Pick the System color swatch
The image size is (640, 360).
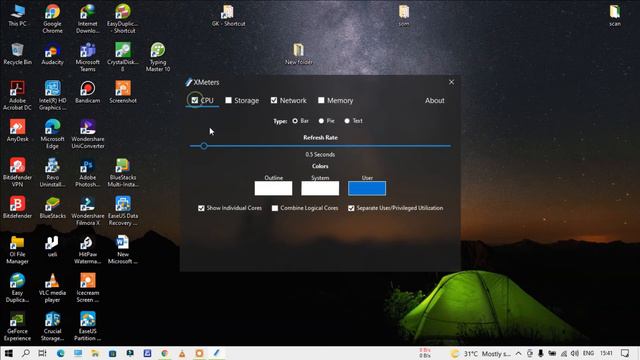point(320,188)
